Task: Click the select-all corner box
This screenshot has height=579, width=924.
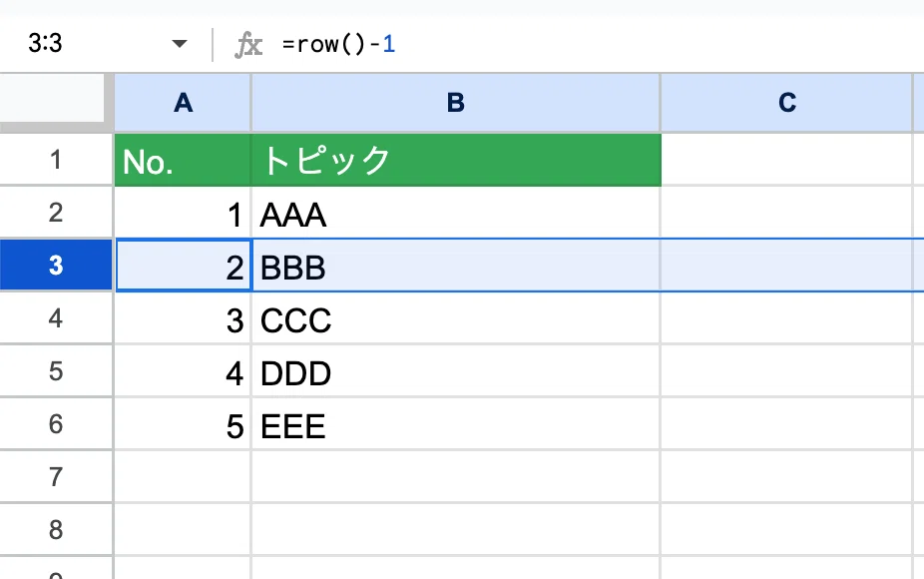Action: tap(53, 98)
